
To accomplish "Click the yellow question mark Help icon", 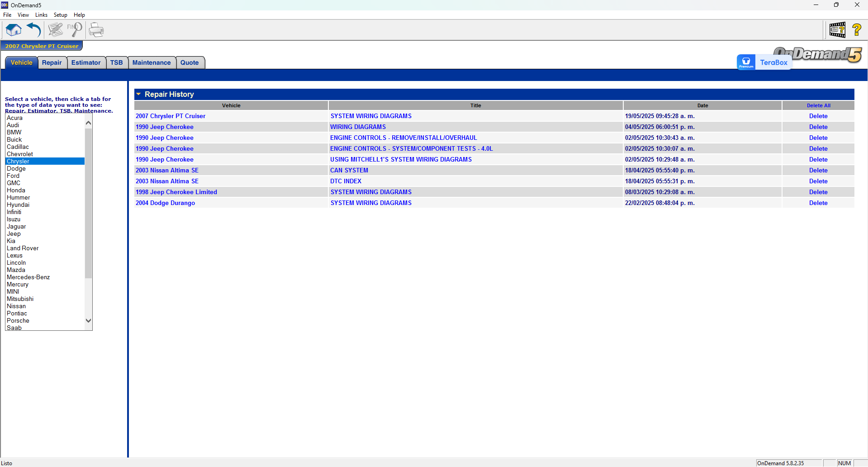I will pyautogui.click(x=856, y=30).
